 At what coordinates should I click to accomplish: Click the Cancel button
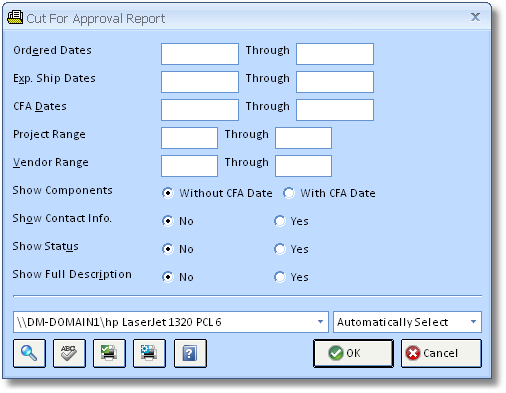[441, 353]
